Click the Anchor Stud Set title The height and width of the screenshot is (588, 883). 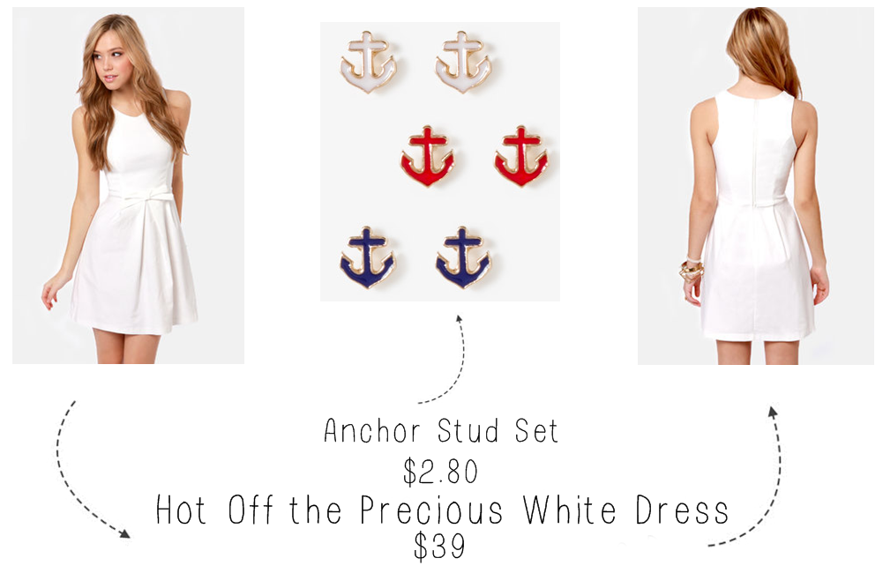pyautogui.click(x=441, y=431)
